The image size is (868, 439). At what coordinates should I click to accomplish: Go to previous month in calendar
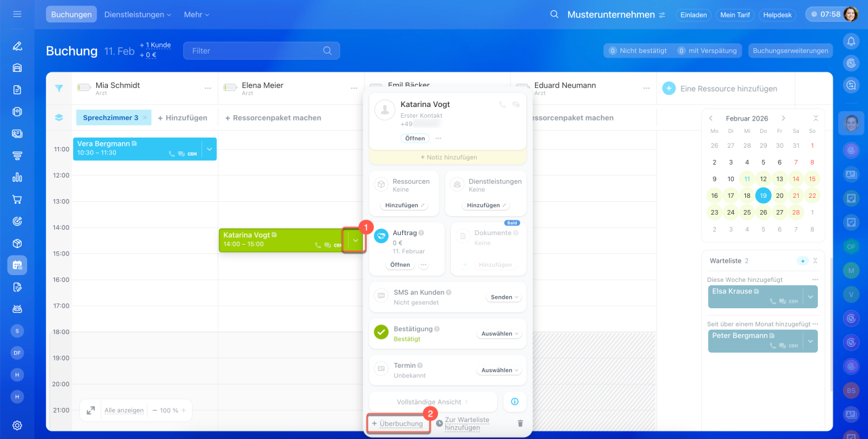[711, 118]
